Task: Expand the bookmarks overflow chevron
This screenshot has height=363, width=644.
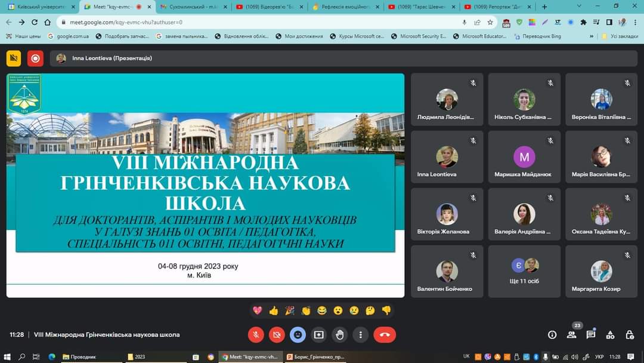Action: pyautogui.click(x=591, y=36)
